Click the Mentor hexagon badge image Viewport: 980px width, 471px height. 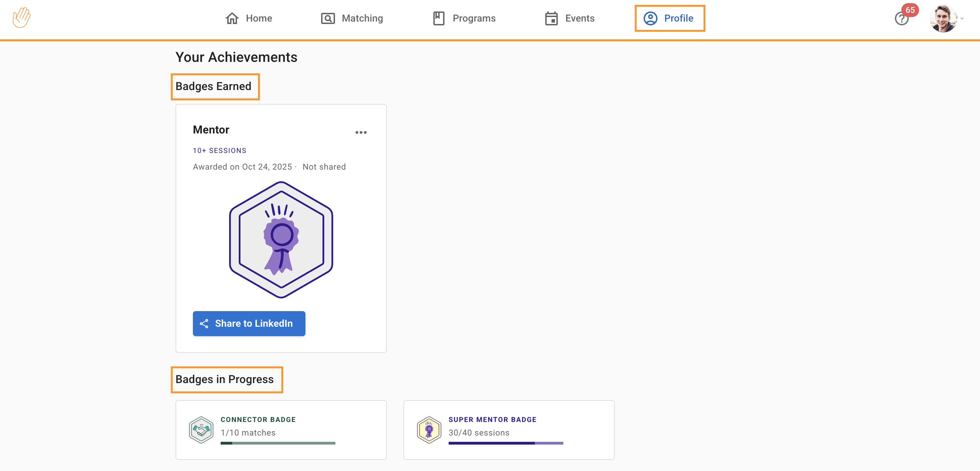(281, 240)
